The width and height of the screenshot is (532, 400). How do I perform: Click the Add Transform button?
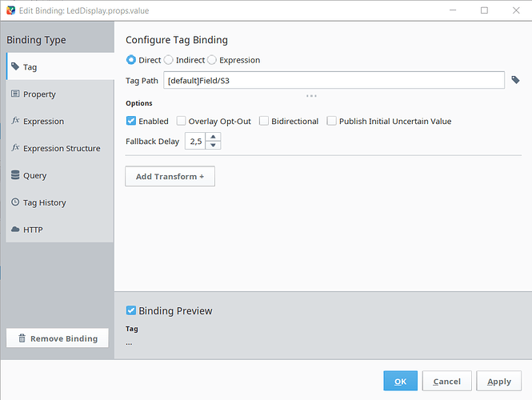(170, 176)
